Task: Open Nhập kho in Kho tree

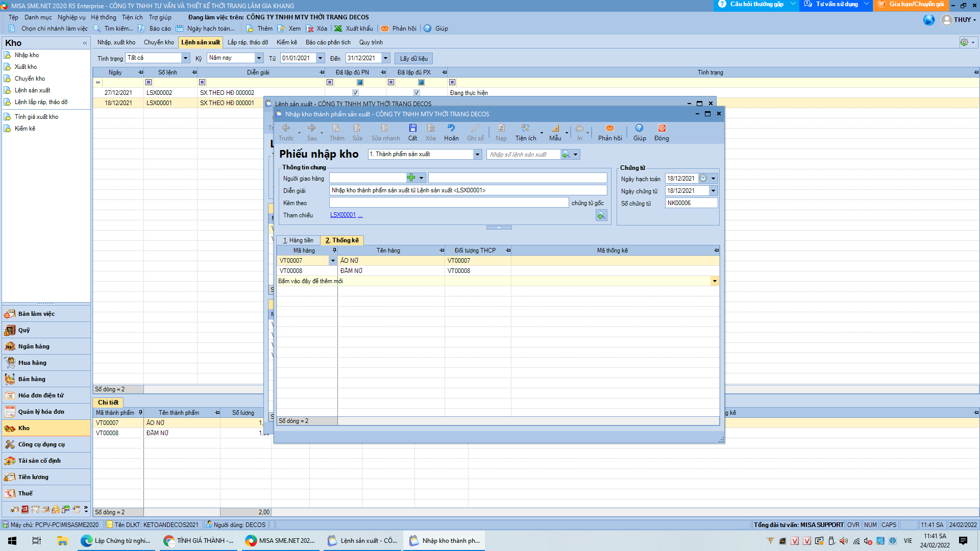Action: pyautogui.click(x=27, y=55)
